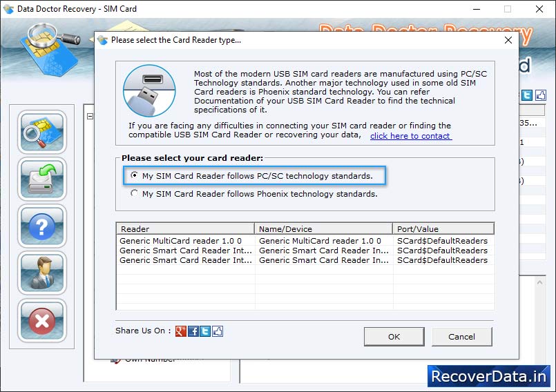Screen dimensions: 556x392
Task: Click the Save recovered data drive icon
Action: coord(42,179)
